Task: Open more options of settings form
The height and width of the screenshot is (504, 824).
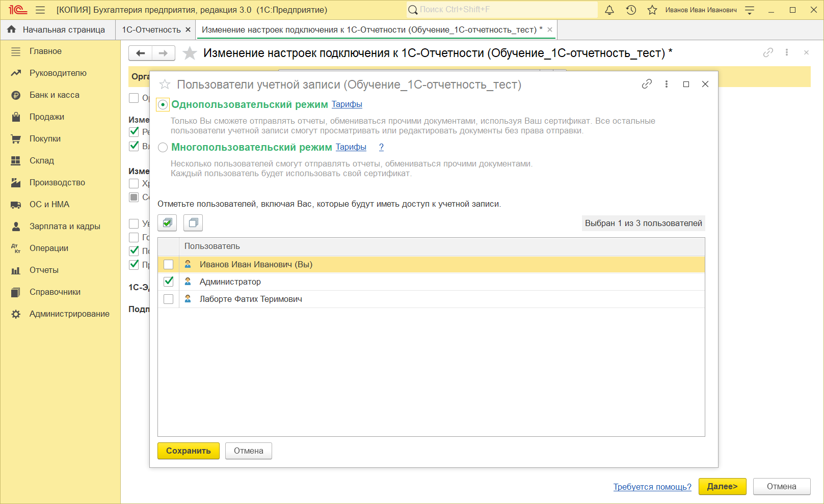Action: [787, 52]
